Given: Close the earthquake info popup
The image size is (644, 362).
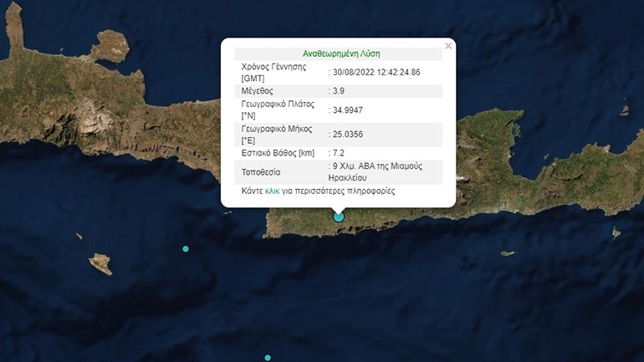Looking at the screenshot, I should pos(448,46).
